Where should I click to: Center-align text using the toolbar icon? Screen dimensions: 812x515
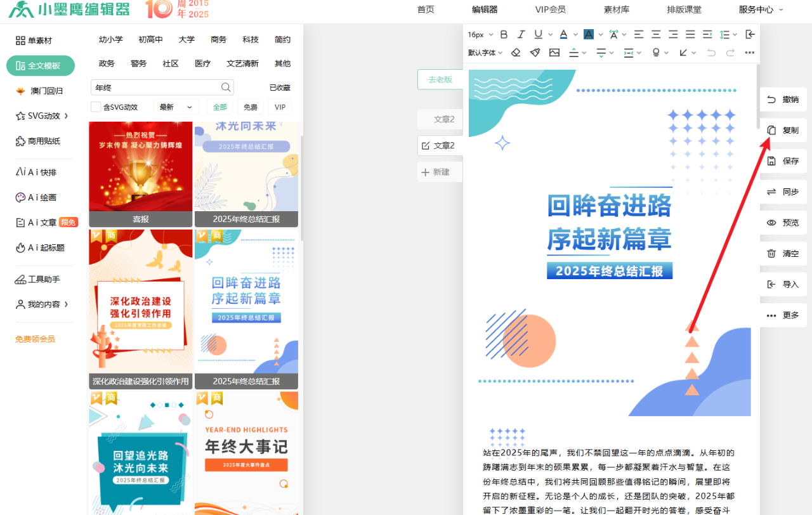(x=656, y=34)
